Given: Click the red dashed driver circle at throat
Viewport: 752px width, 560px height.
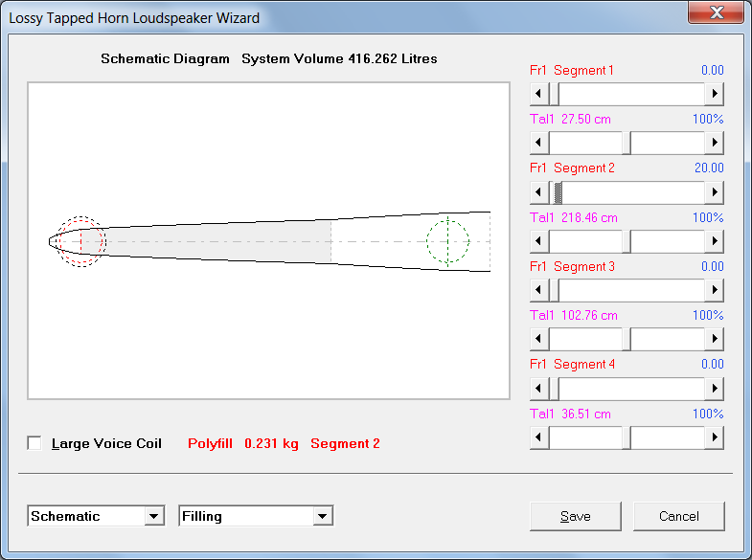Looking at the screenshot, I should (81, 241).
